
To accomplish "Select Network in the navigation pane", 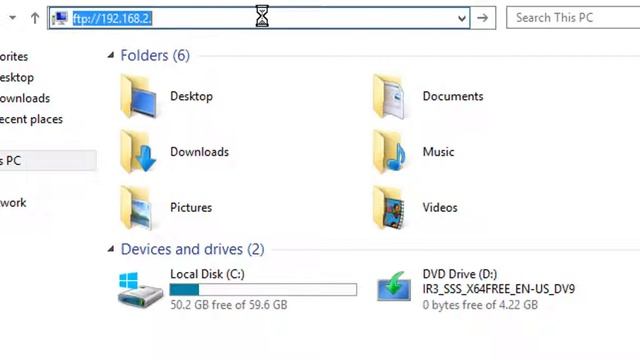I will (13, 203).
